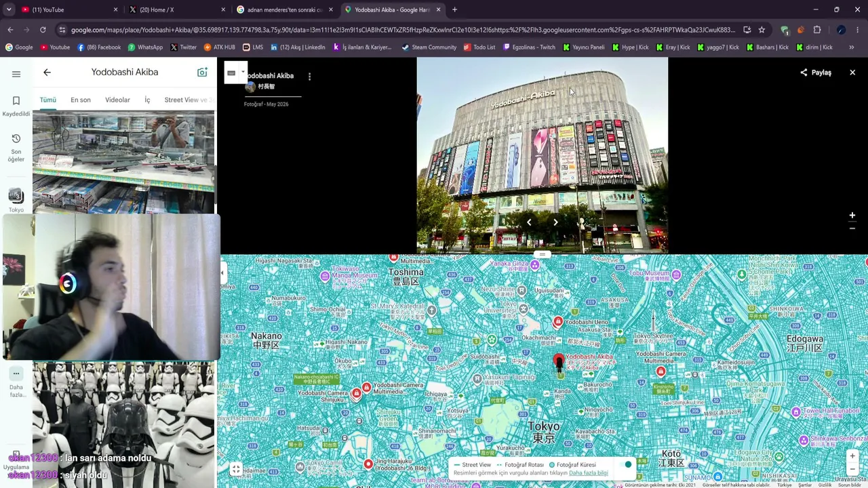Switch to the Home / X browser tab
Viewport: 868px width, 488px height.
(x=176, y=9)
